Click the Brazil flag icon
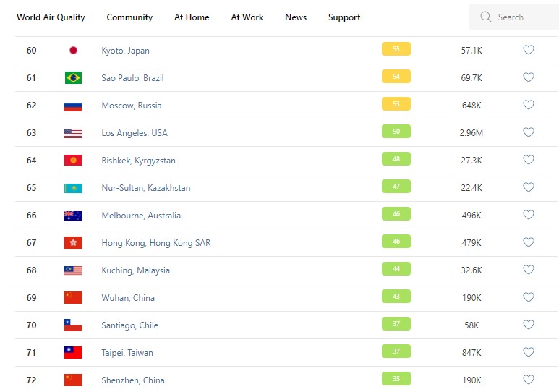The height and width of the screenshot is (392, 559). 73,78
